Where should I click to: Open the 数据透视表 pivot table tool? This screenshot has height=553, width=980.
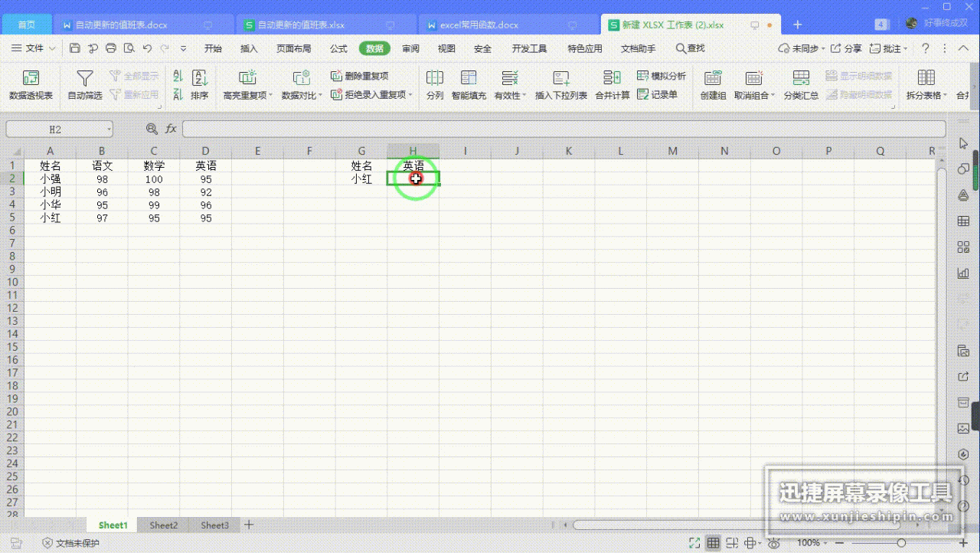31,85
